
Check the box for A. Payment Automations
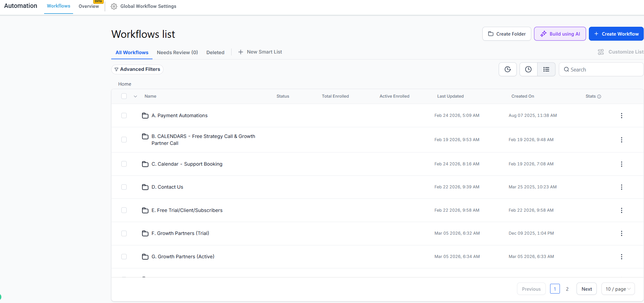click(x=124, y=116)
